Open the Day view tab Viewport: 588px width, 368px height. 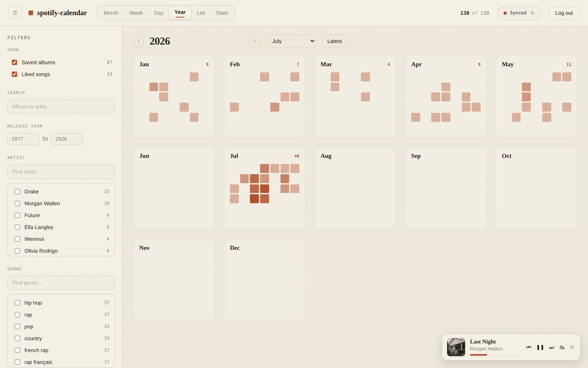[x=159, y=13]
